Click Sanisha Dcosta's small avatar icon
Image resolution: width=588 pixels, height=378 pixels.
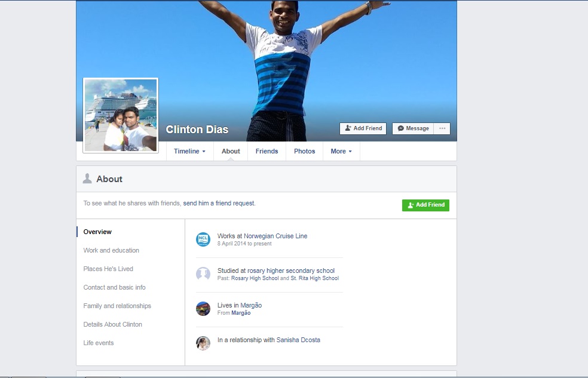(203, 343)
